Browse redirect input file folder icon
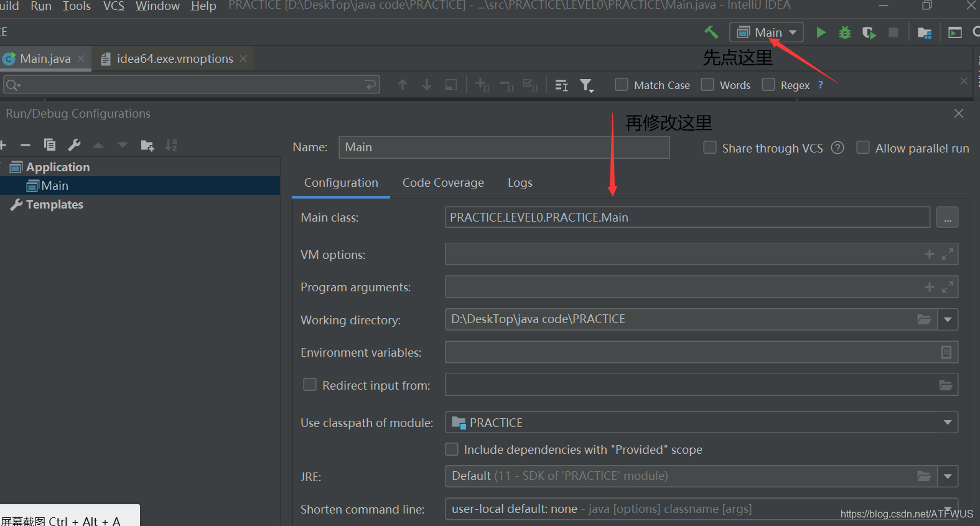 pyautogui.click(x=946, y=385)
